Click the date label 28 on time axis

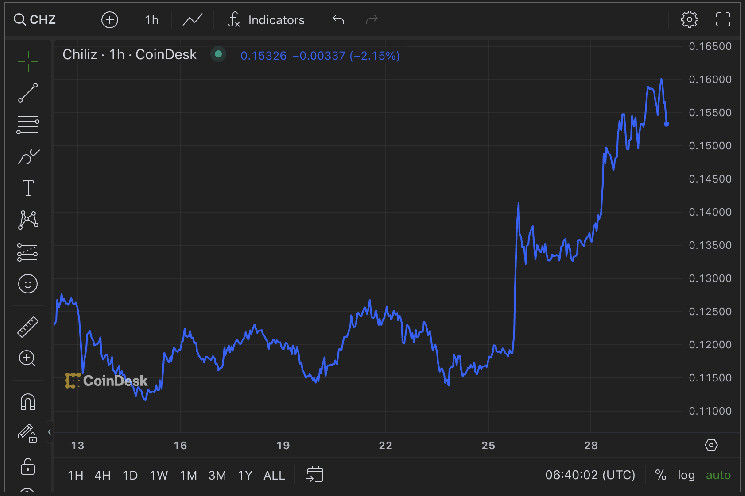point(591,446)
